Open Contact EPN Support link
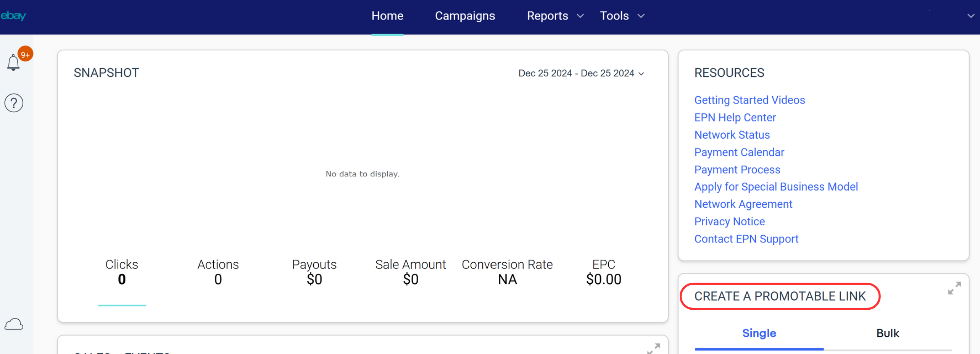The height and width of the screenshot is (354, 980). pyautogui.click(x=746, y=239)
